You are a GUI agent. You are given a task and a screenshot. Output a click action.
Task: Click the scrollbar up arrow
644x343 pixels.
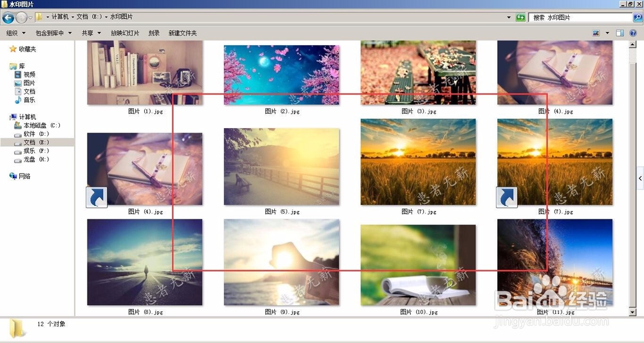633,44
